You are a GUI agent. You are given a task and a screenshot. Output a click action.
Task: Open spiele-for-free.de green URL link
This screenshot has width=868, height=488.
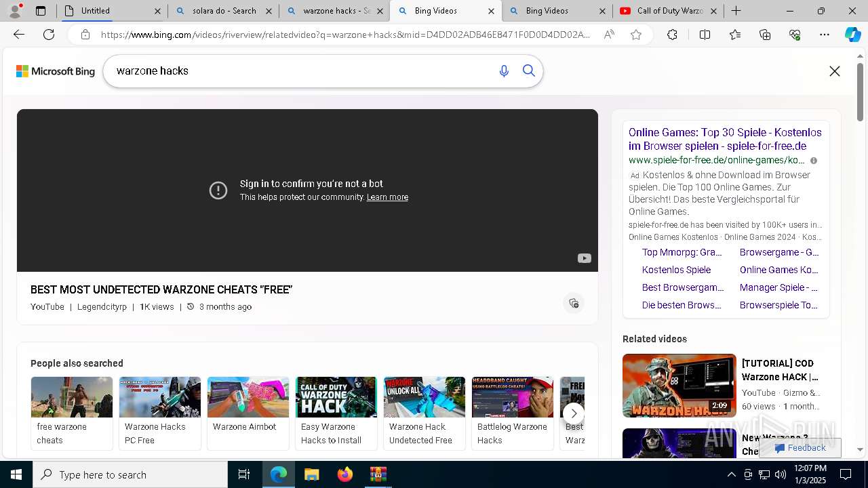click(717, 161)
